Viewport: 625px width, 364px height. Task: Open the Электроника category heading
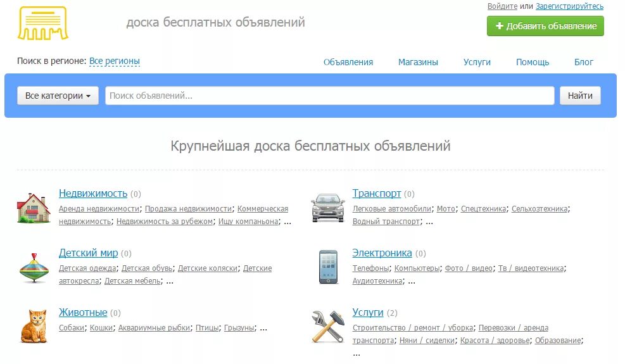click(382, 253)
